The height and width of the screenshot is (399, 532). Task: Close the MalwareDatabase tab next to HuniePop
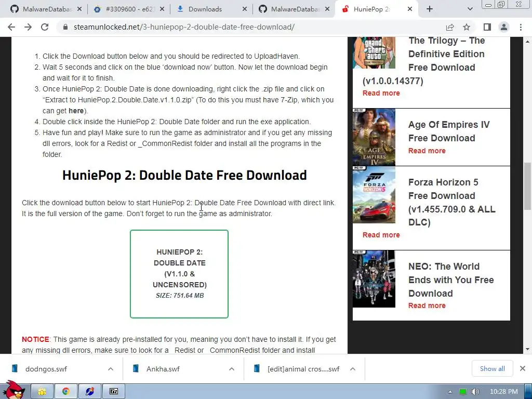(x=327, y=9)
